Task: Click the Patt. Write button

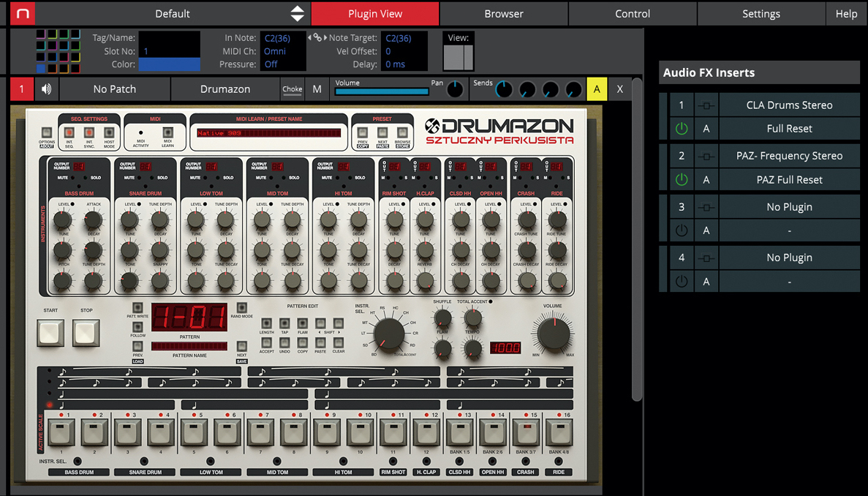Action: tap(137, 308)
